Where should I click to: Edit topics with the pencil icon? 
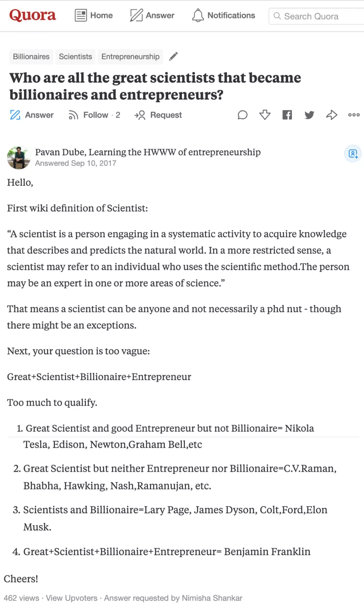pyautogui.click(x=174, y=56)
